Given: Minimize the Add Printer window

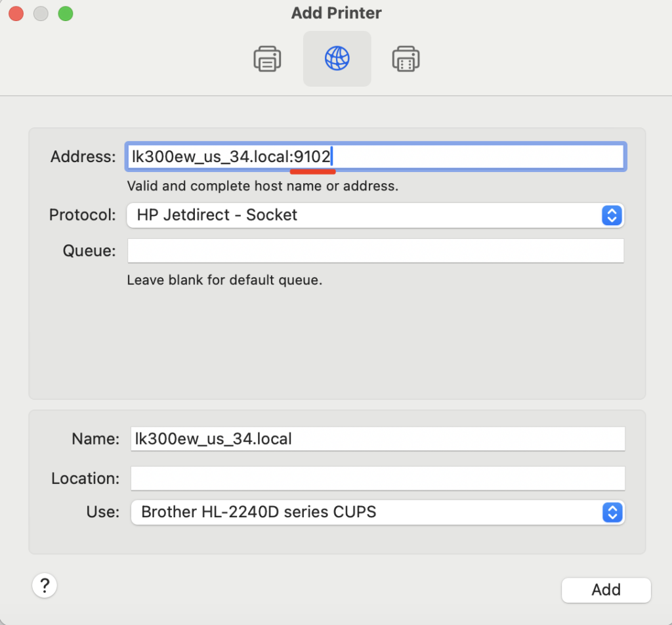Looking at the screenshot, I should [41, 14].
